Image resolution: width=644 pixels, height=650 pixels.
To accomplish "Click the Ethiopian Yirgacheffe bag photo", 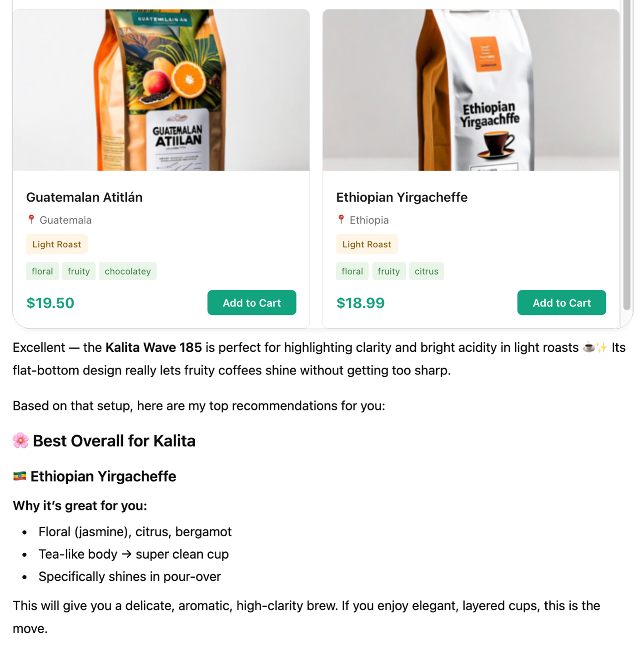I will click(x=471, y=86).
